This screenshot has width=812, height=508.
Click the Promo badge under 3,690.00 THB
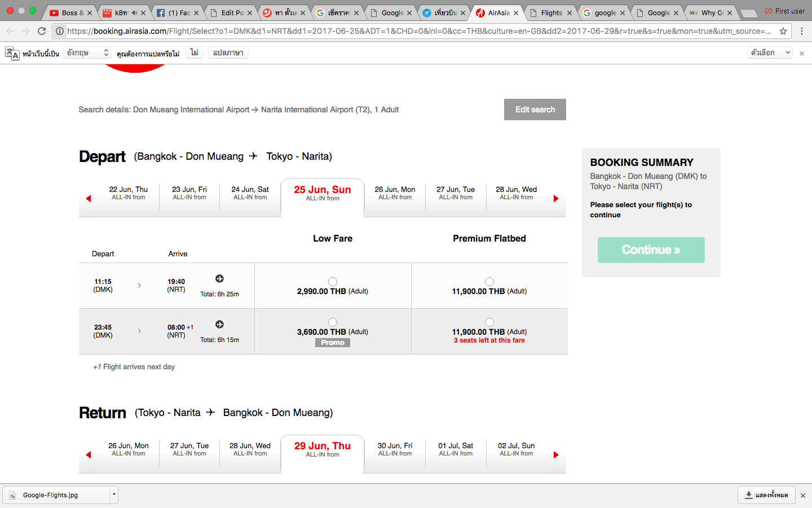point(333,343)
